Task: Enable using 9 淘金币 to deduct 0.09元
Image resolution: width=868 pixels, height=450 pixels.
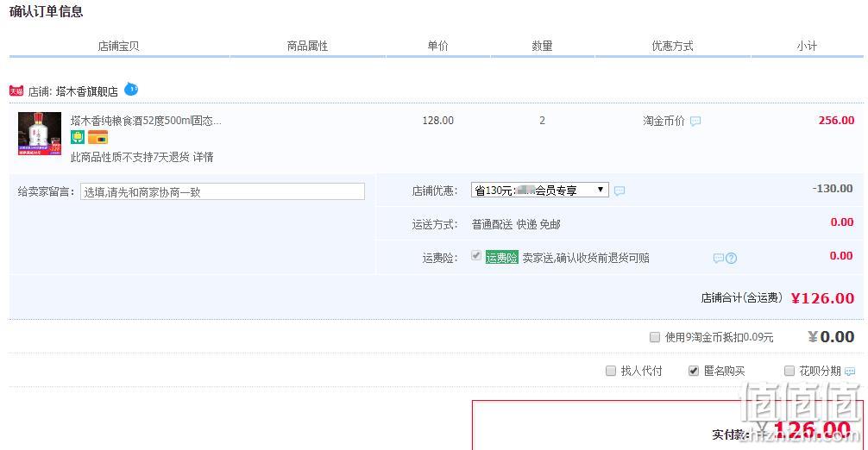Action: [655, 337]
